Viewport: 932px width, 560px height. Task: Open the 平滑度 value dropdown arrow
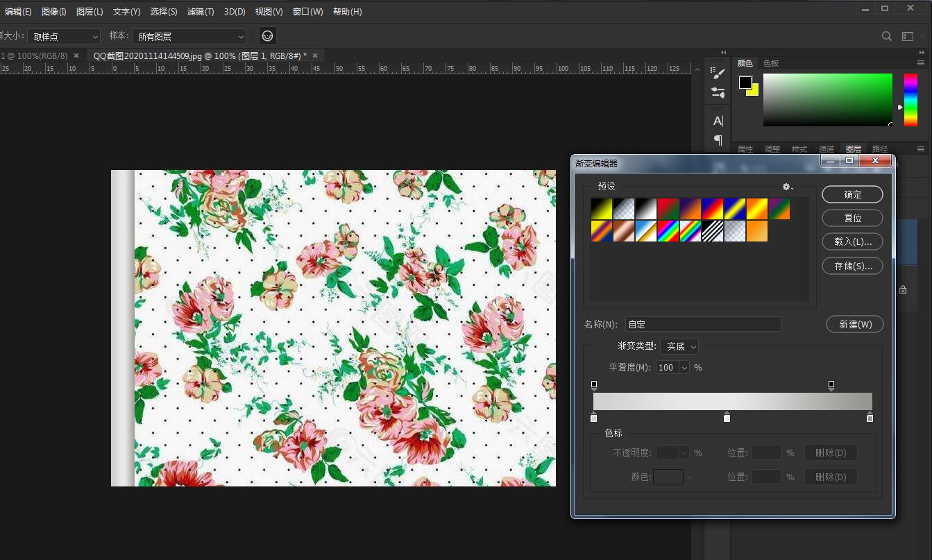pyautogui.click(x=684, y=368)
